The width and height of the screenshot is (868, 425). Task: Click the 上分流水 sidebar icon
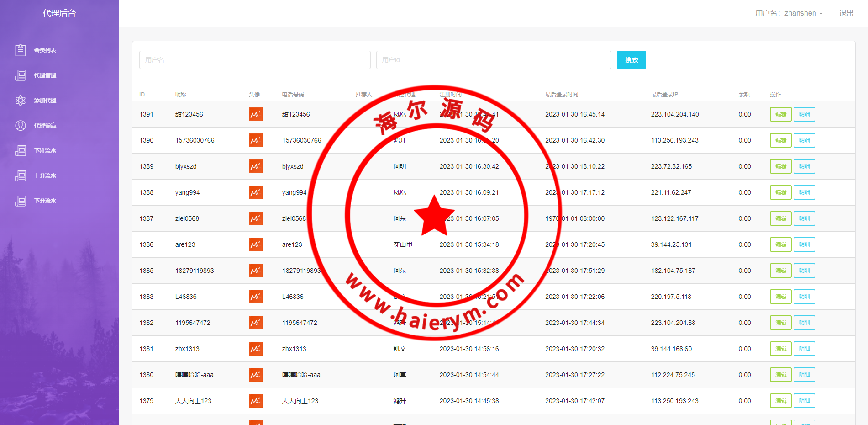coord(21,175)
